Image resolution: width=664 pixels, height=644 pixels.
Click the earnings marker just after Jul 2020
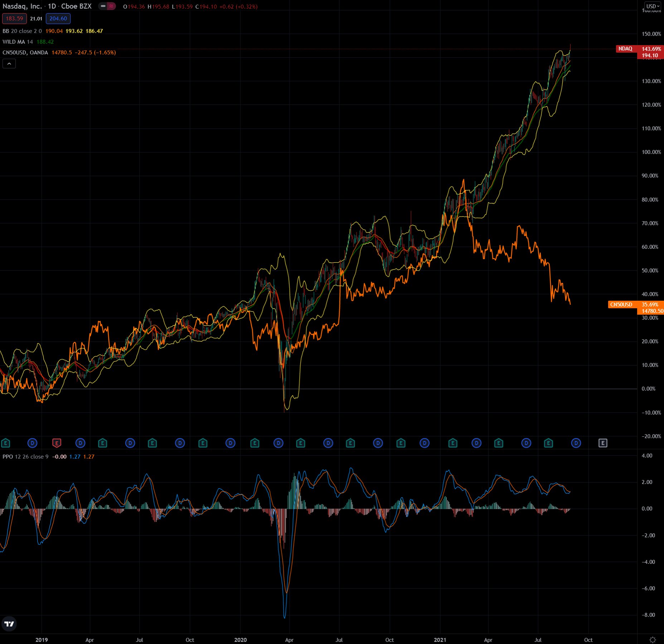coord(350,443)
